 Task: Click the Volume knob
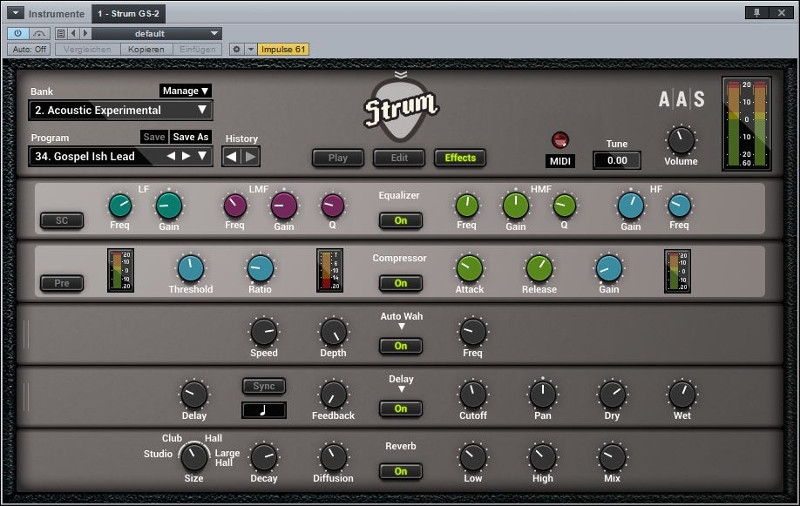pos(681,140)
